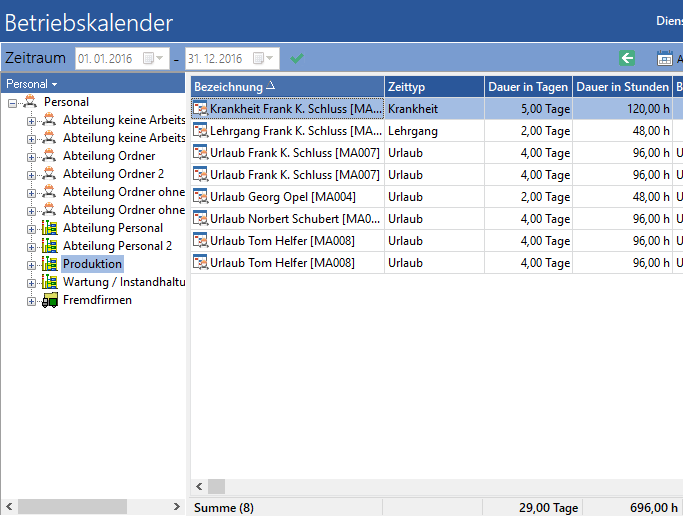The height and width of the screenshot is (516, 683).
Task: Expand the first Abteilung keine Arbeits node
Action: pos(31,121)
